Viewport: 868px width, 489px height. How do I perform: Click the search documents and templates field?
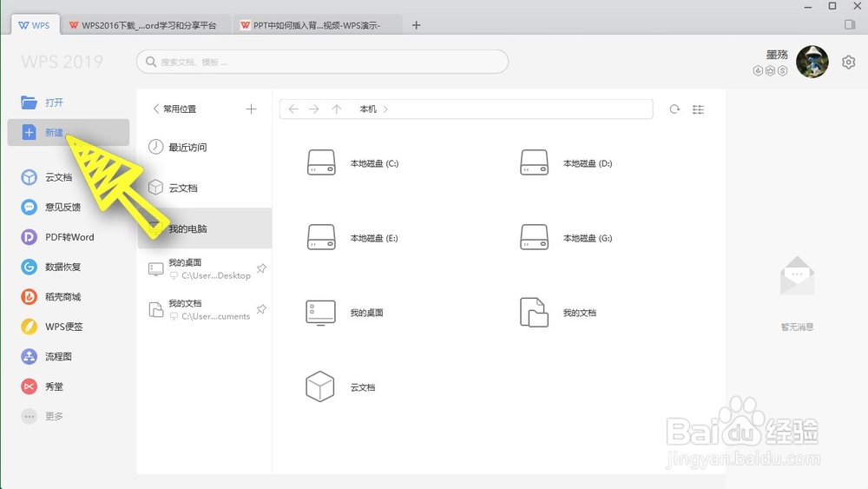pyautogui.click(x=322, y=62)
